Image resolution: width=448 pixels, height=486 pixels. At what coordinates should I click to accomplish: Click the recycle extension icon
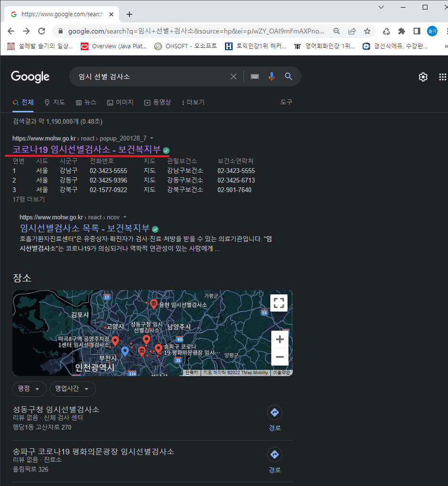coord(386,31)
